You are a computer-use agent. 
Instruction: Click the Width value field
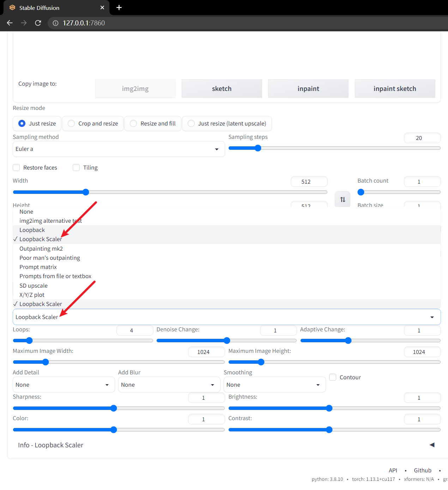309,182
